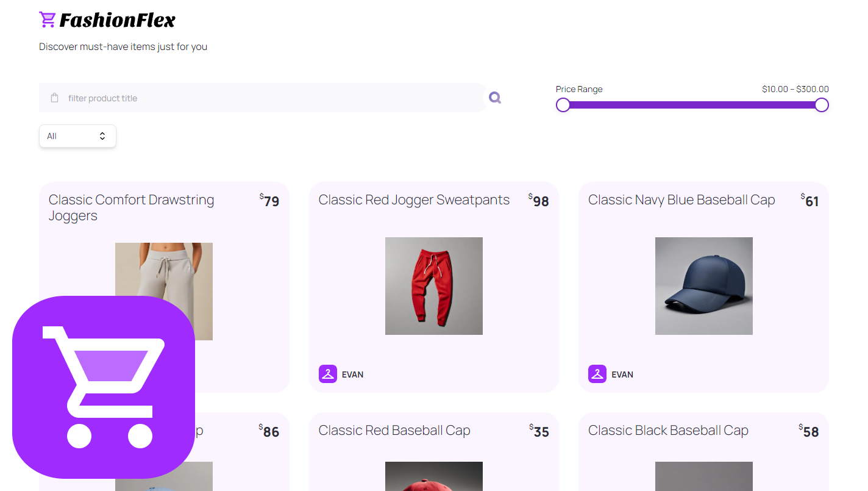This screenshot has width=868, height=491.
Task: Click the navy blue baseball cap image
Action: point(704,286)
